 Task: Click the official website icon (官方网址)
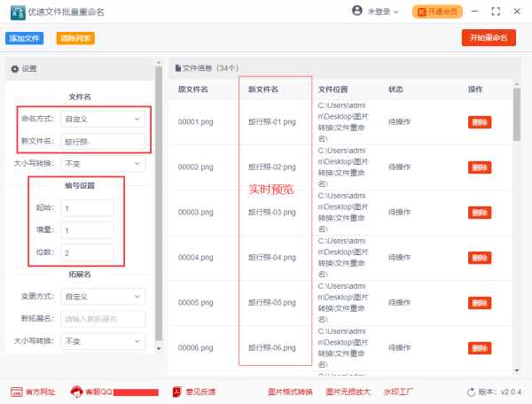tap(17, 392)
